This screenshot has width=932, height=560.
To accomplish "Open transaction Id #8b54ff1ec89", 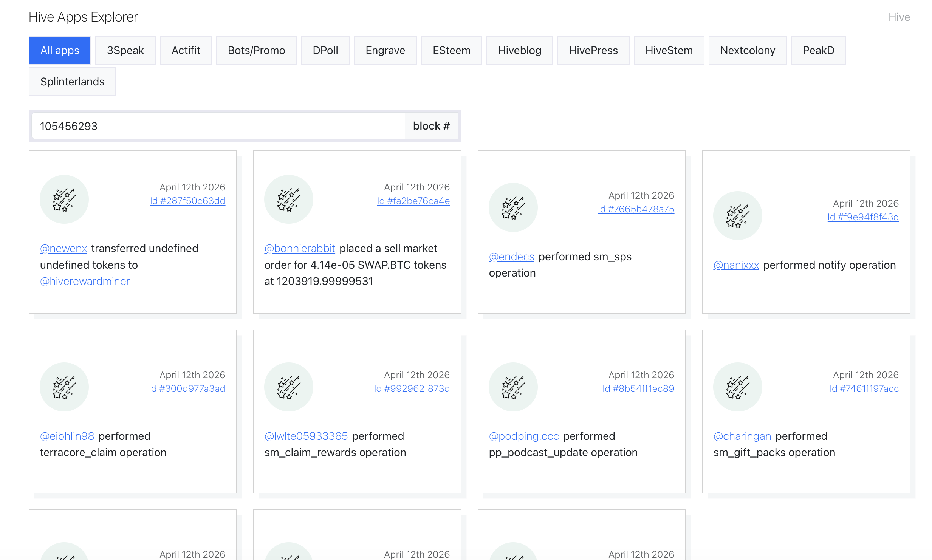I will [638, 388].
